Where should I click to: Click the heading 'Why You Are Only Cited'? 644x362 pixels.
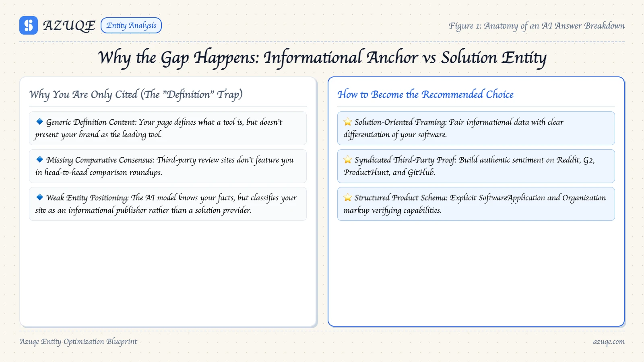pyautogui.click(x=136, y=95)
